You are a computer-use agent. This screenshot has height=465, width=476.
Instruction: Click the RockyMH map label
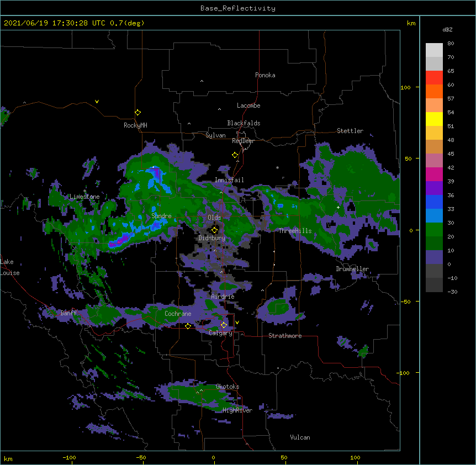(135, 125)
